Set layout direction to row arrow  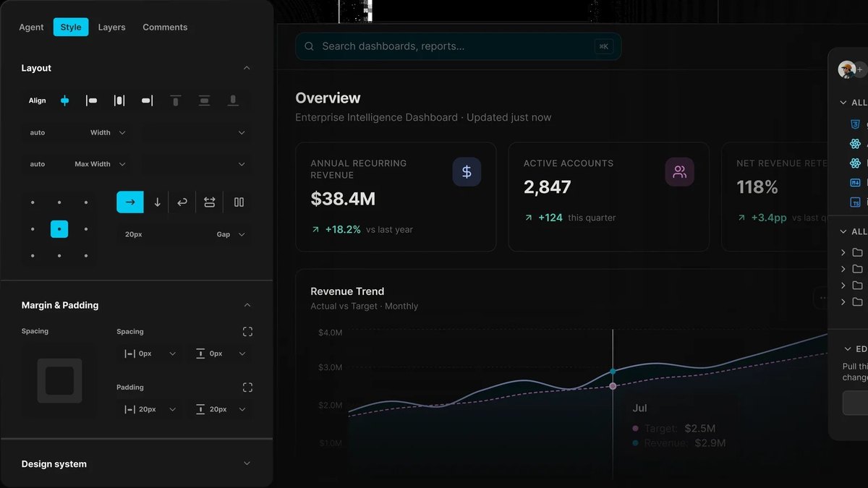(130, 202)
